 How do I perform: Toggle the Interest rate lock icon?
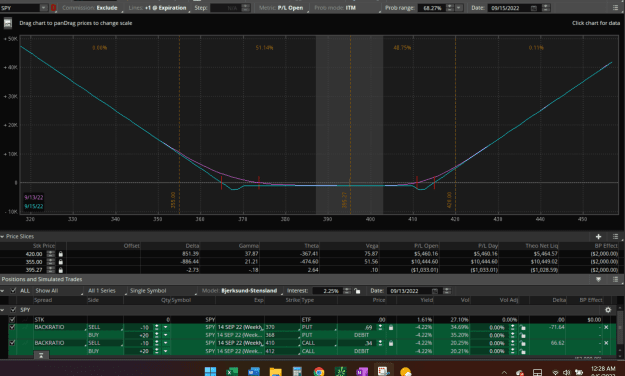[x=357, y=291]
